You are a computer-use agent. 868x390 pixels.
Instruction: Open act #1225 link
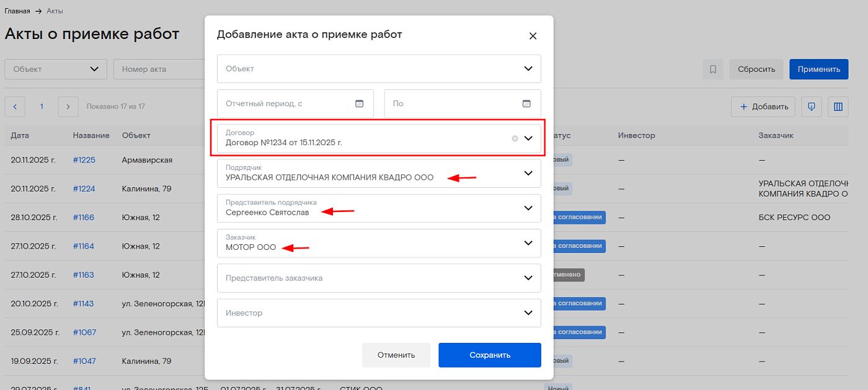click(84, 160)
